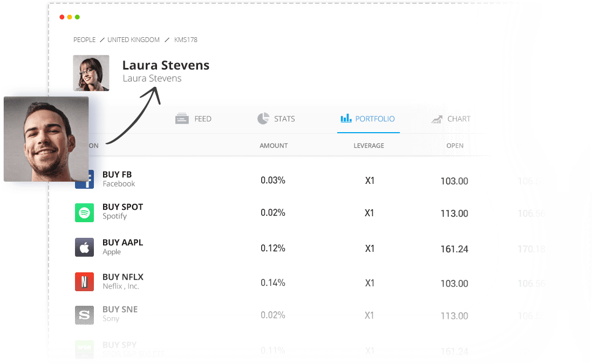The width and height of the screenshot is (593, 364).
Task: Open the United Kingdom breadcrumb link
Action: pyautogui.click(x=133, y=40)
